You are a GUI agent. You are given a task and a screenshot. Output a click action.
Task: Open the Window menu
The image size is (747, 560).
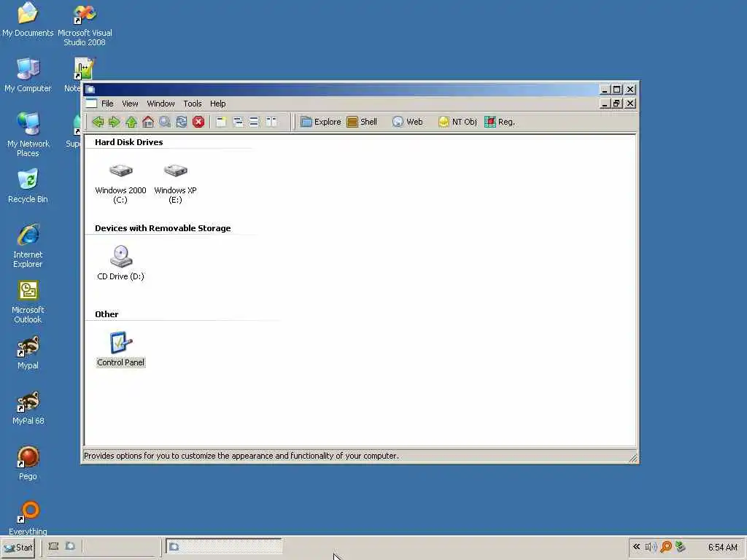tap(160, 104)
